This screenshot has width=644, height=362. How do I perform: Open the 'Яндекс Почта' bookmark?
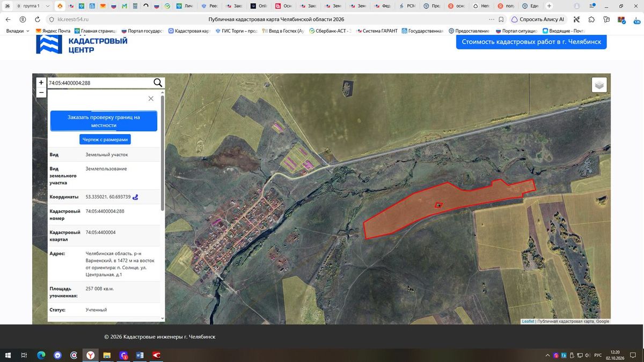tap(53, 31)
